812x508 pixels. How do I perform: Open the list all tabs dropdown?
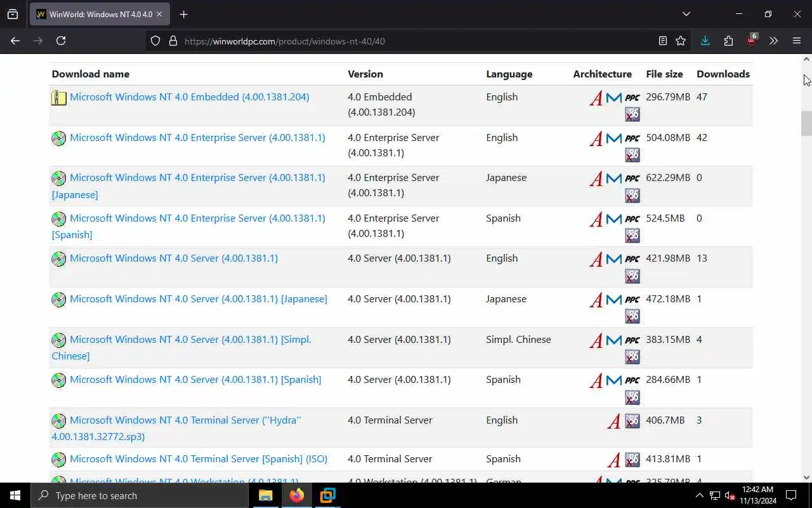point(686,14)
